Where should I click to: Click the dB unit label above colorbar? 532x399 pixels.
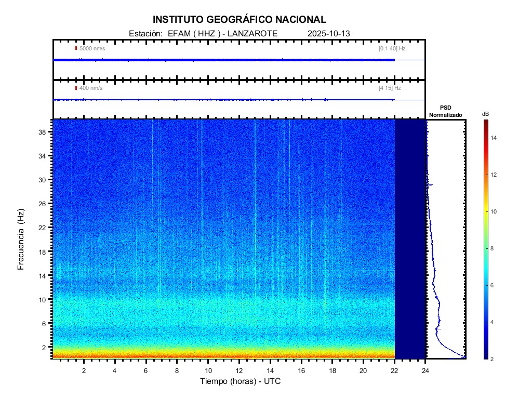tap(485, 114)
